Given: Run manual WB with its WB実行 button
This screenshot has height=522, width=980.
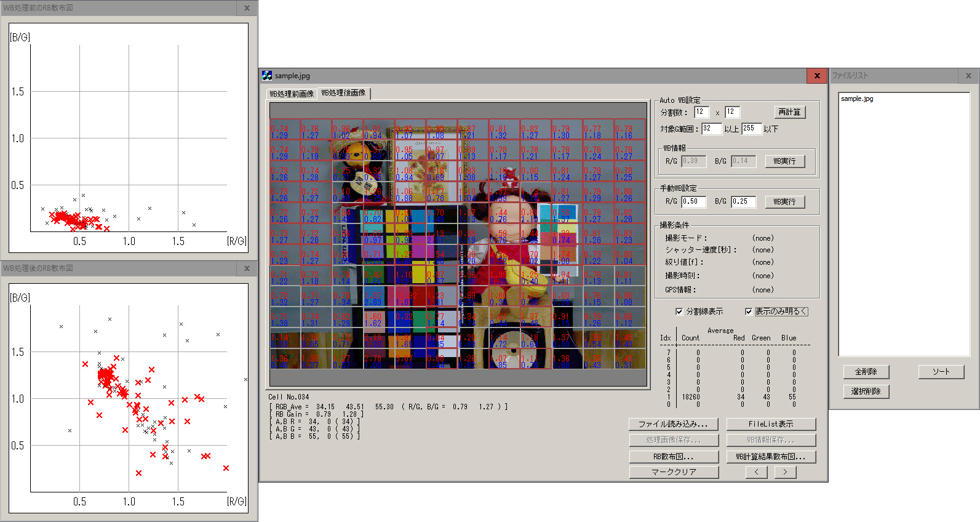Looking at the screenshot, I should pos(784,202).
